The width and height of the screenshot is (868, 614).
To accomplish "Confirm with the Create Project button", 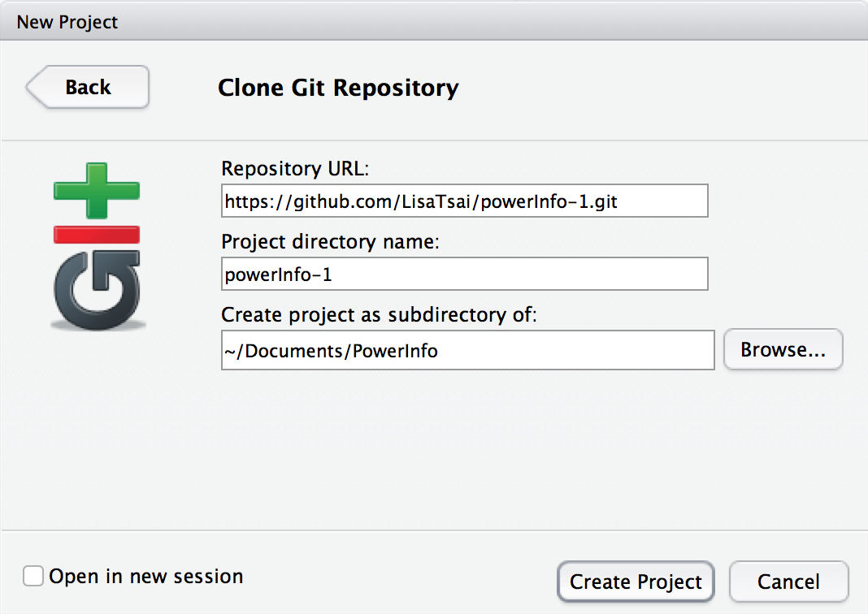I will 636,582.
